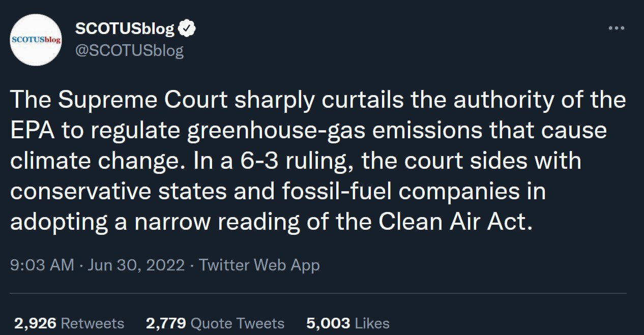Click the words "Supreme Court" in the tweet
Viewport: 644px width, 335px height.
(142, 100)
